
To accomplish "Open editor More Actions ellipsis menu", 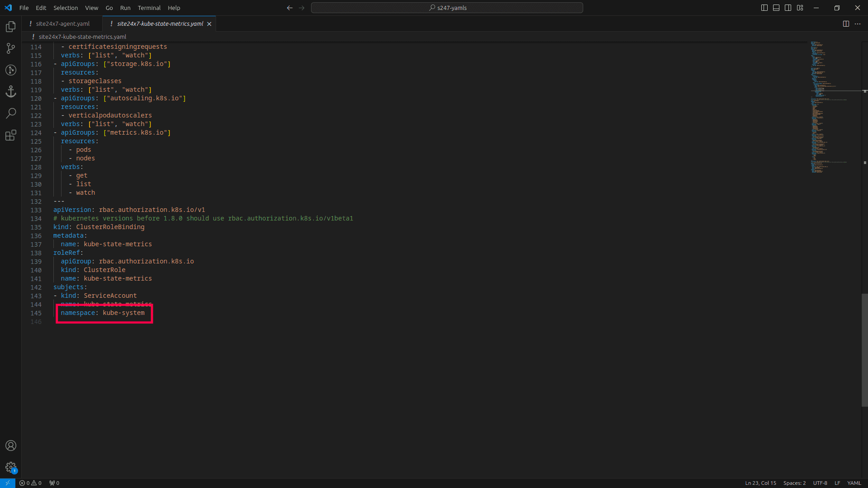I will pos(858,24).
